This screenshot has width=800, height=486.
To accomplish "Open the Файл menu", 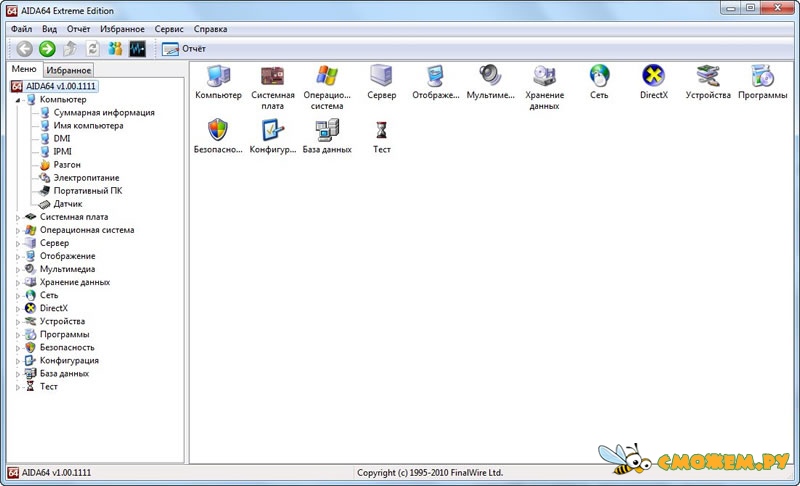I will click(x=21, y=29).
